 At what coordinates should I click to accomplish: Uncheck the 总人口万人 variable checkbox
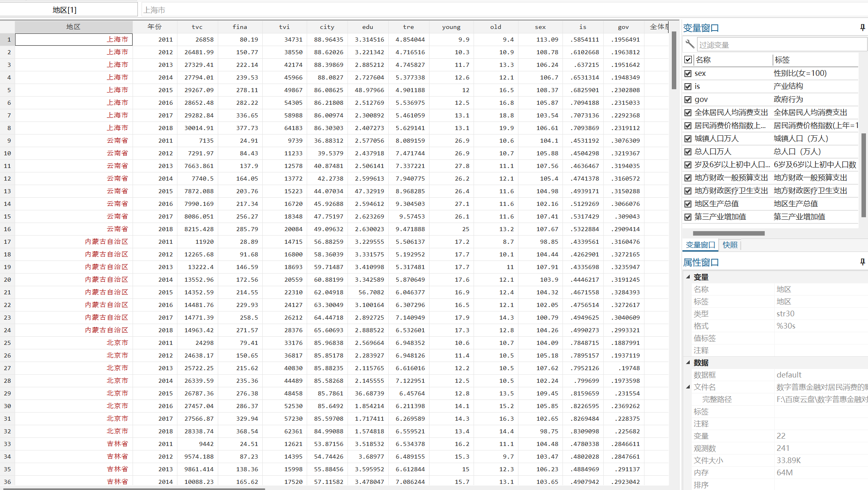click(688, 152)
